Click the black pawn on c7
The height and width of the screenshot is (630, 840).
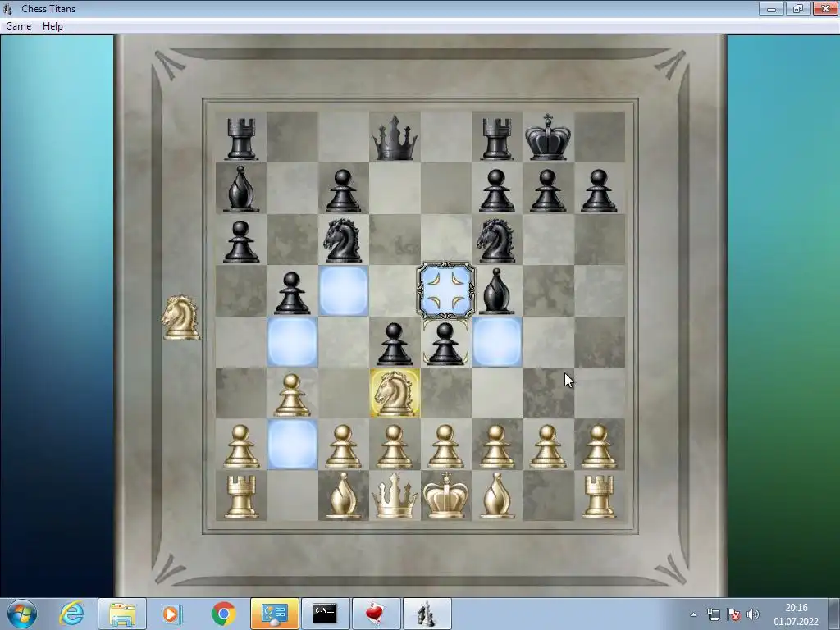click(x=343, y=190)
